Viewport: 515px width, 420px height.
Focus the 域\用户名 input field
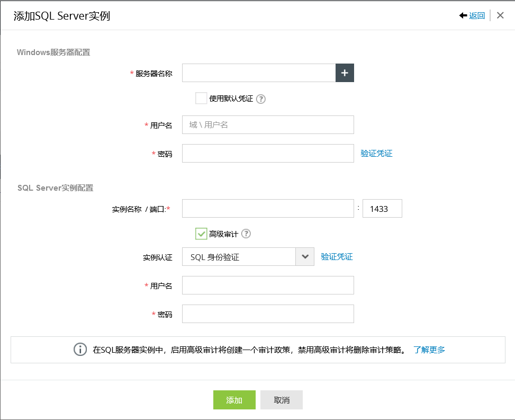(268, 125)
